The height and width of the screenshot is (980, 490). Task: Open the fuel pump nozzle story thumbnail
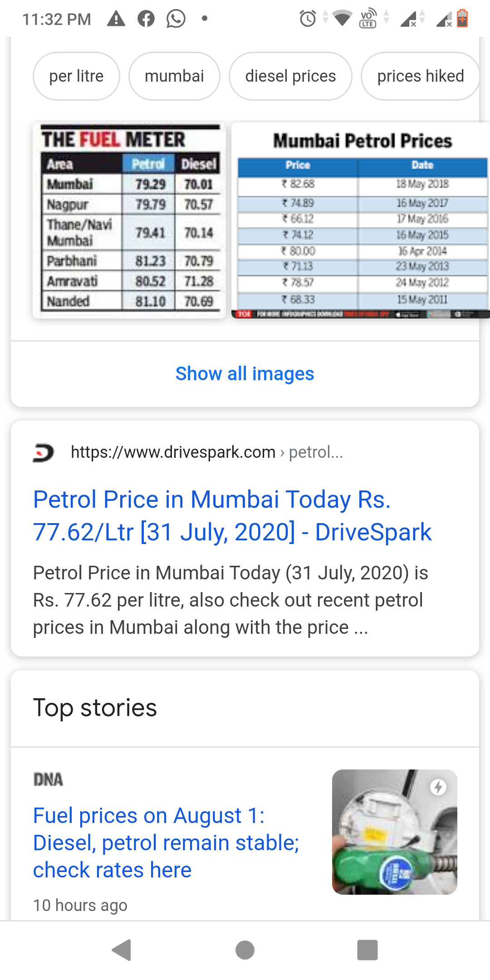click(395, 832)
